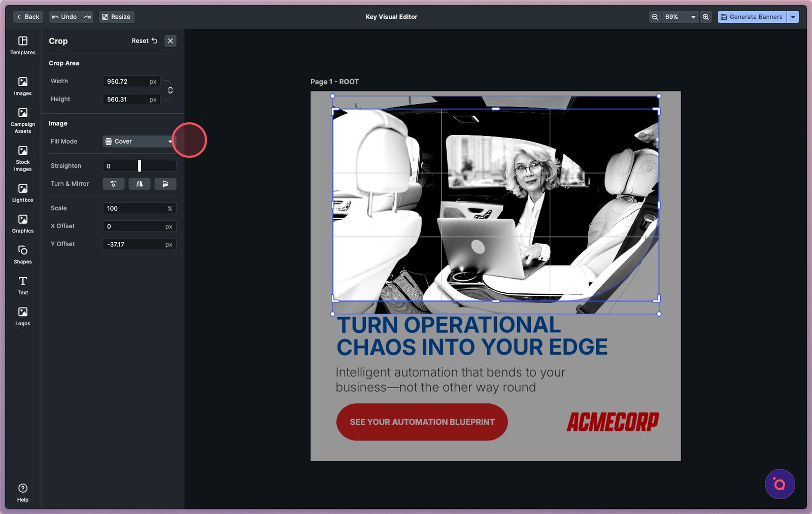
Task: Click the zoom out magnifier
Action: pyautogui.click(x=655, y=17)
